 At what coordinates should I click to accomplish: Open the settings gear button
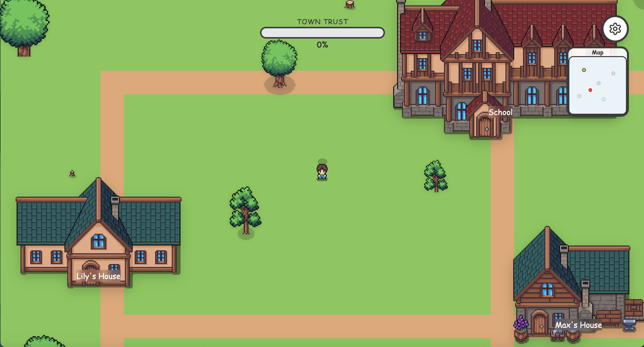[x=615, y=29]
